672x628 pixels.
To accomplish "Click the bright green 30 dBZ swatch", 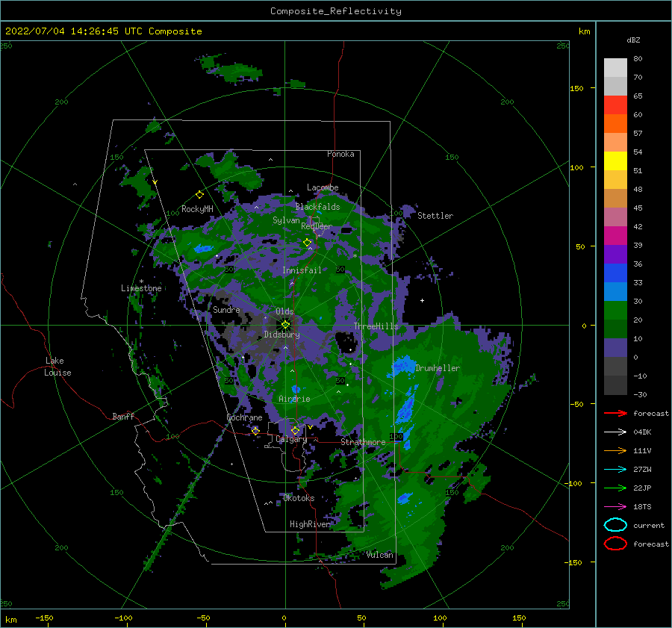I will (615, 311).
